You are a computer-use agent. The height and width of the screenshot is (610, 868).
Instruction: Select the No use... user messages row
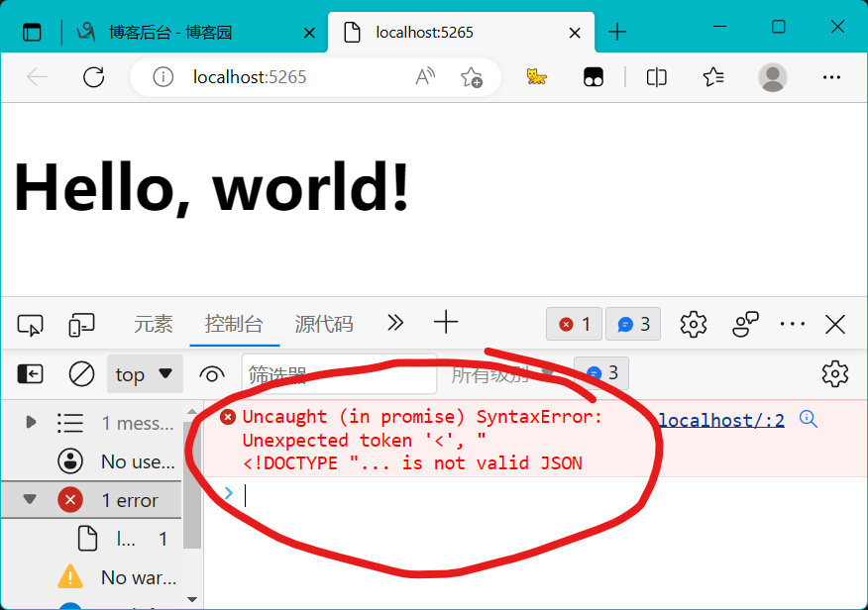pos(91,461)
